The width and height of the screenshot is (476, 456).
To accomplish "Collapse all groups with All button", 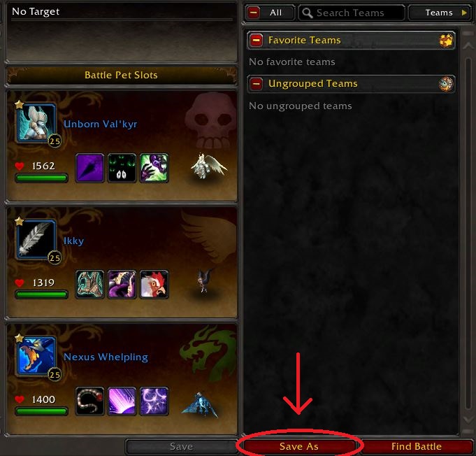I will pos(270,13).
